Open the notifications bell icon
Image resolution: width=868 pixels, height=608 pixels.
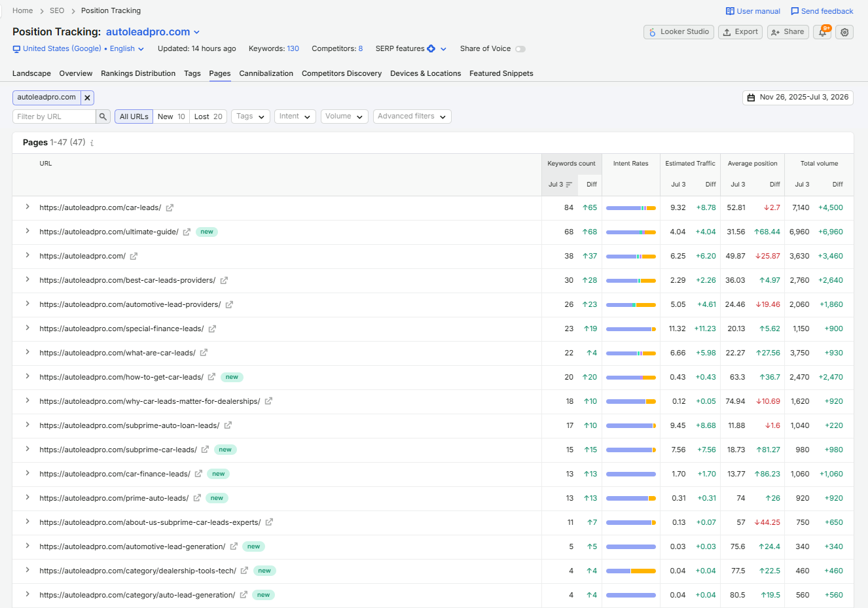(x=822, y=32)
